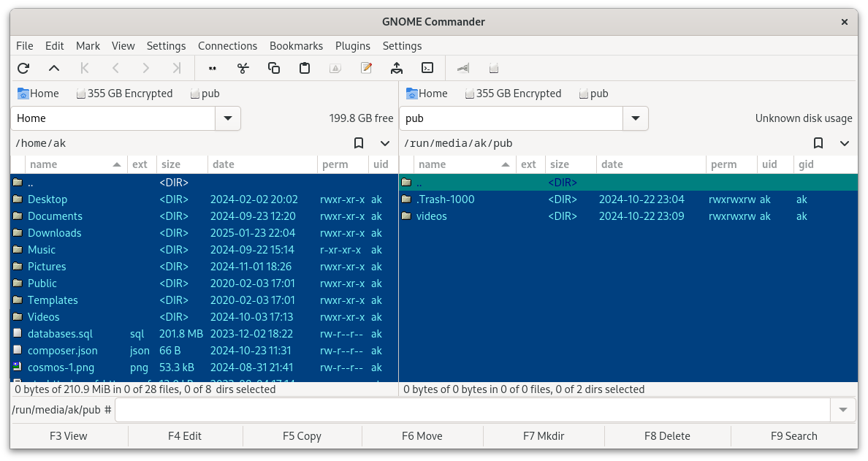The image size is (868, 461).
Task: Sort by the right panel name column
Action: [464, 164]
